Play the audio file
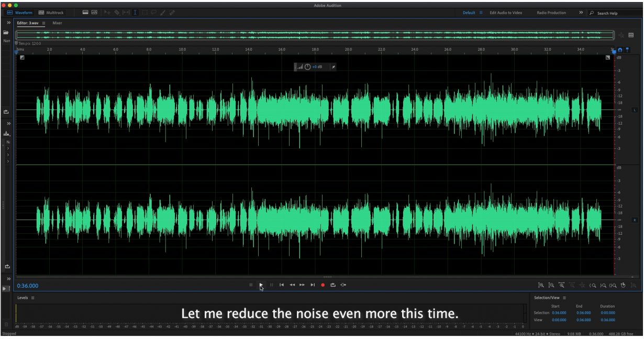 pos(261,285)
